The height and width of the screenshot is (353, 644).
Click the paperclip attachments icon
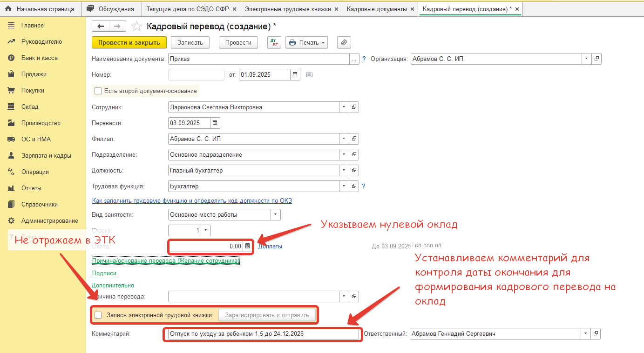344,42
